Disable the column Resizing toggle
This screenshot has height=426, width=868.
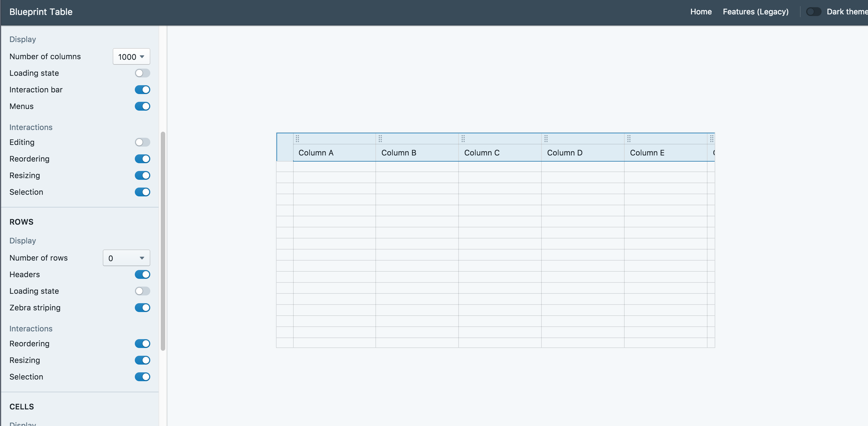[142, 175]
